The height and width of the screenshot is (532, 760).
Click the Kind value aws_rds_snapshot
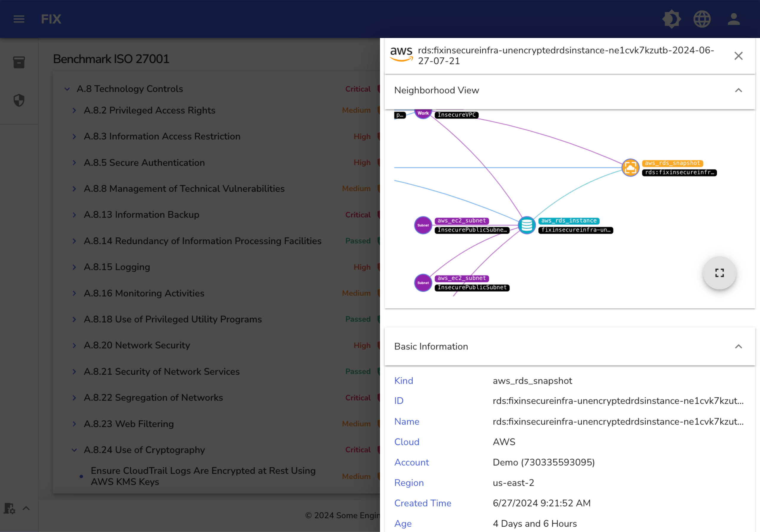coord(532,381)
